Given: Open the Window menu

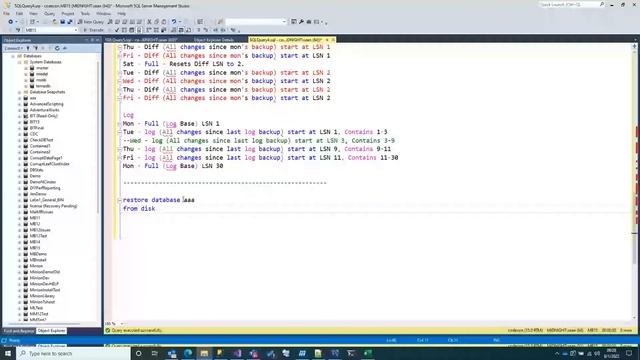Looking at the screenshot, I should (103, 13).
